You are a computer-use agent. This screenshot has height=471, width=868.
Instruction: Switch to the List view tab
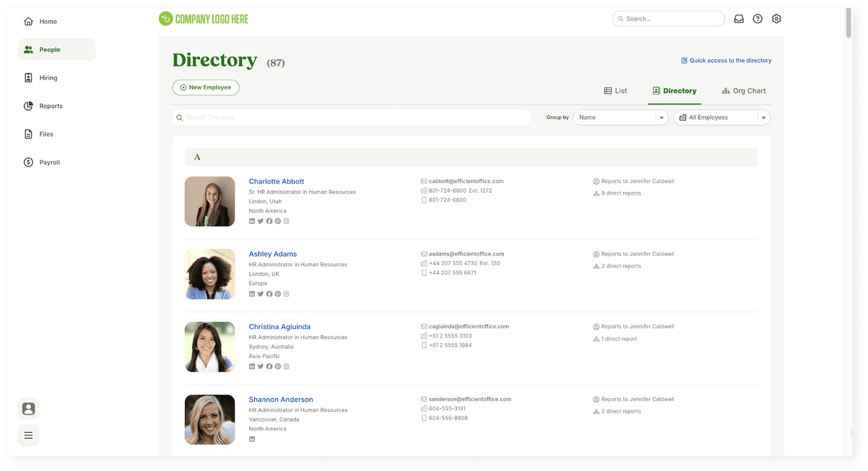point(615,91)
